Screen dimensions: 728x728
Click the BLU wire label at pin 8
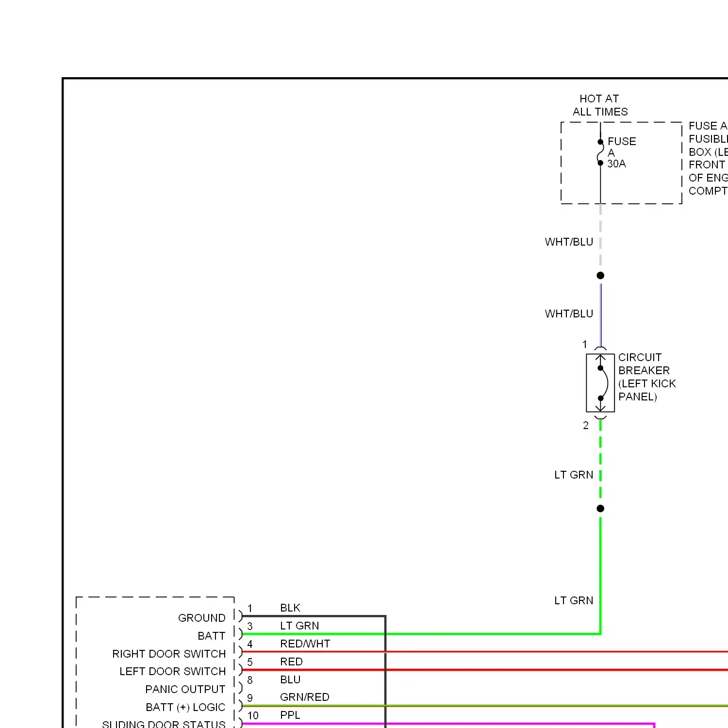(x=290, y=679)
